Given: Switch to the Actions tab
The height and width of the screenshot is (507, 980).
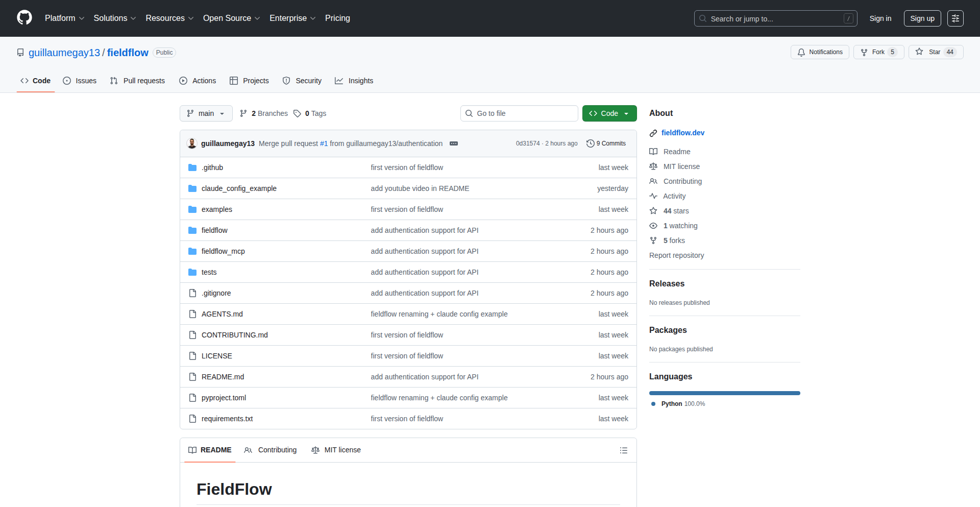Looking at the screenshot, I should click(x=198, y=81).
